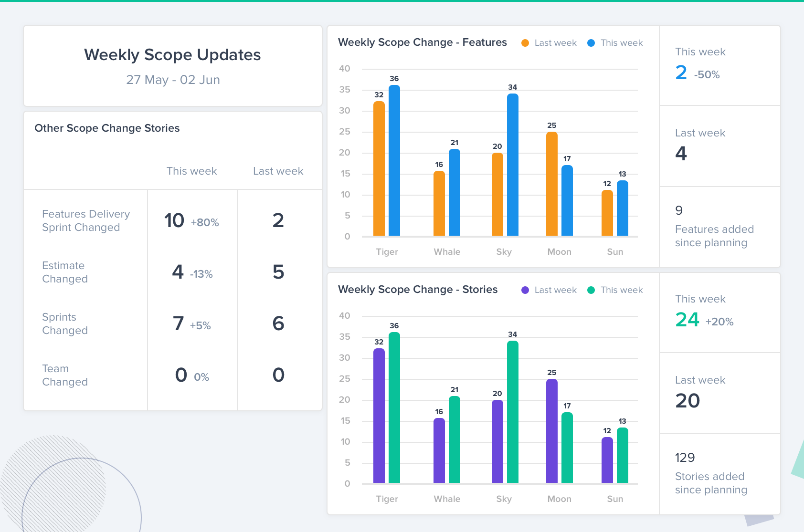The image size is (804, 532).
Task: Click the purple Tiger bar labeled 32 in Stories chart
Action: click(x=379, y=416)
